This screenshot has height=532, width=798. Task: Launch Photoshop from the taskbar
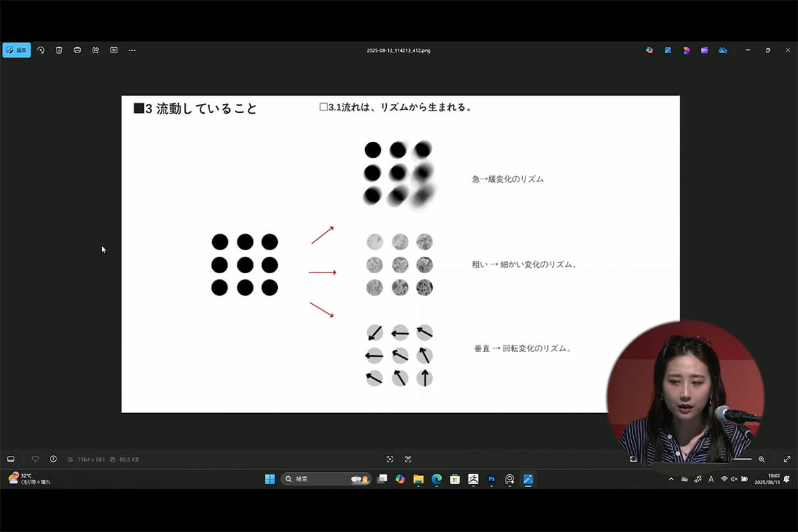pyautogui.click(x=491, y=479)
